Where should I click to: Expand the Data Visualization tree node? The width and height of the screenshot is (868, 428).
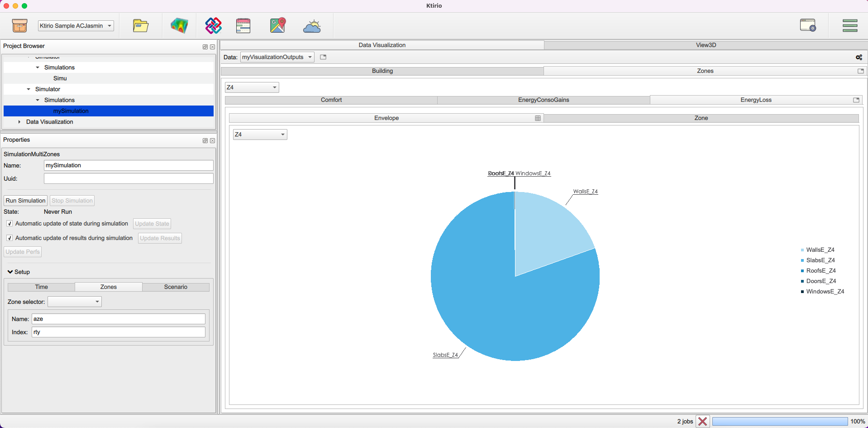[x=19, y=122]
